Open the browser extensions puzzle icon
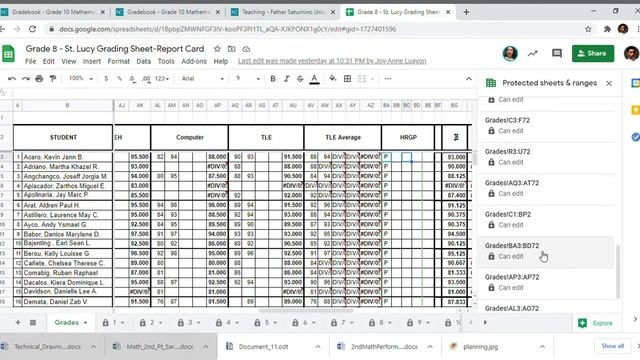Image resolution: width=640 pixels, height=360 pixels. (607, 29)
